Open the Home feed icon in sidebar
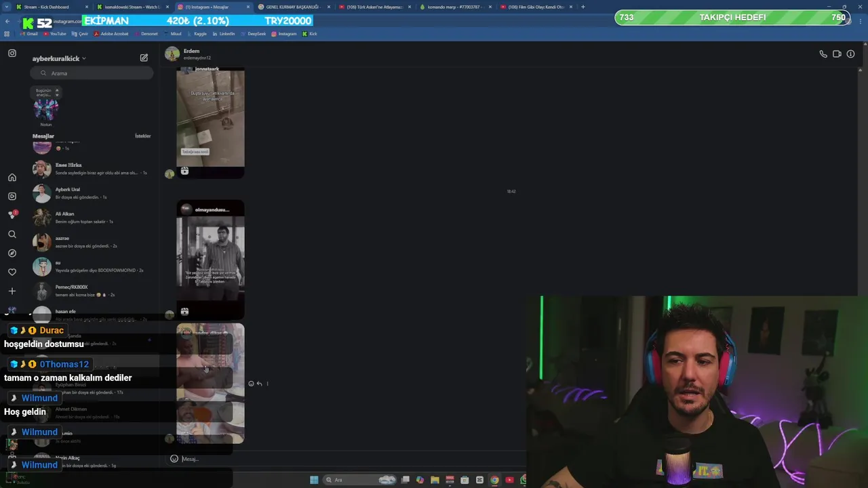This screenshot has height=488, width=868. point(12,178)
